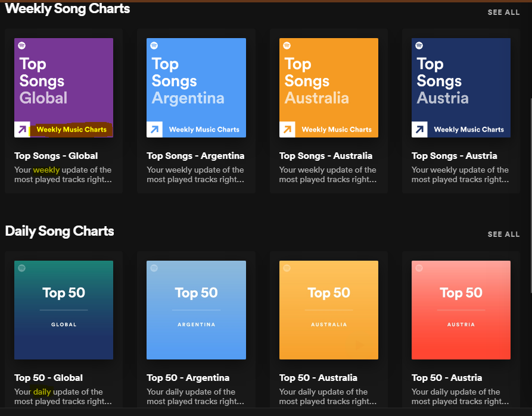Screen dimensions: 532x416
Task: Click the arrow icon on Top Songs Argentina cover
Action: [154, 129]
